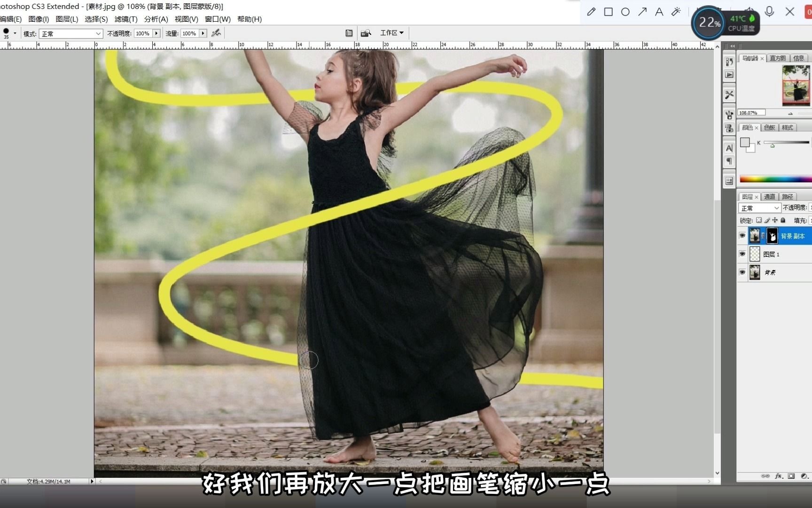Open the Tool Presets panel icon
The width and height of the screenshot is (812, 508).
(x=729, y=95)
